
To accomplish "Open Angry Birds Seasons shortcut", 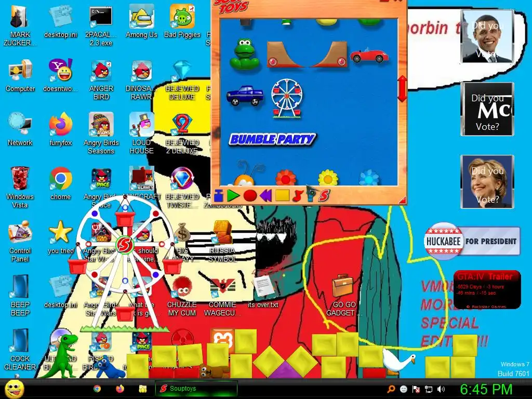I will click(x=101, y=134).
